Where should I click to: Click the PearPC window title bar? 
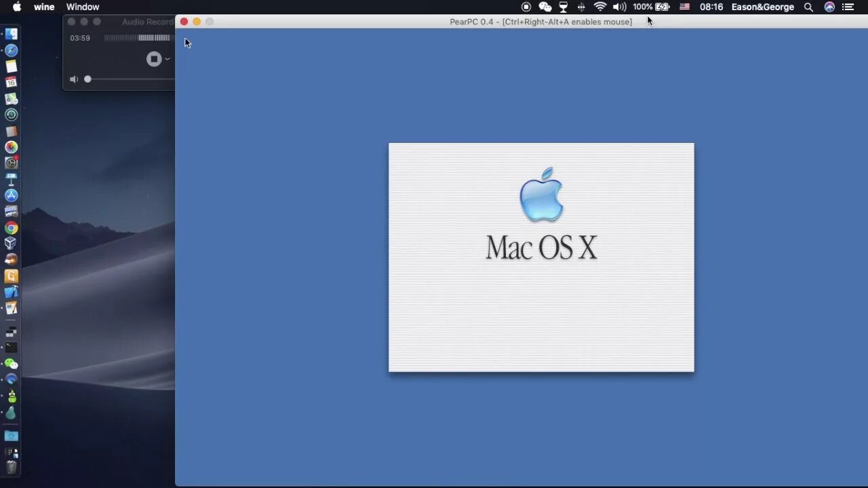[521, 22]
